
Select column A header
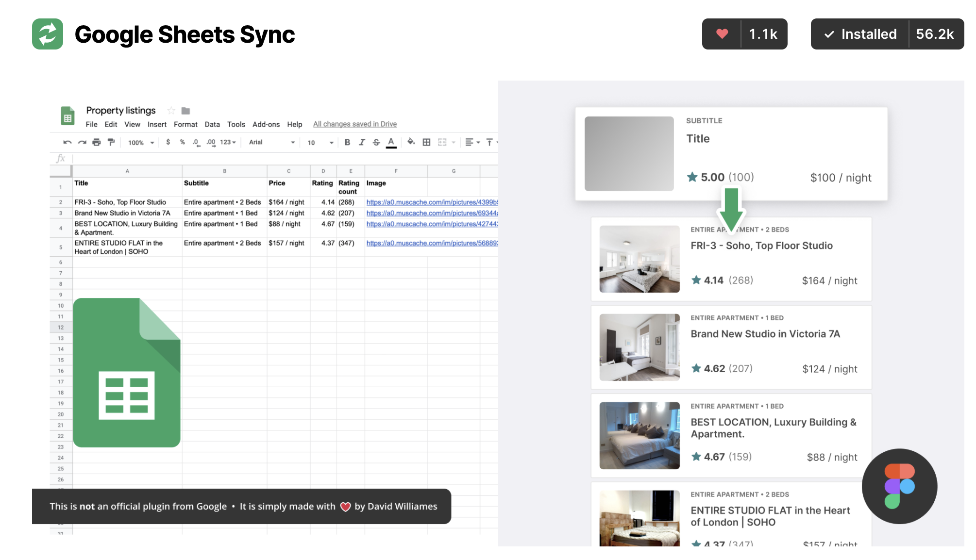127,171
